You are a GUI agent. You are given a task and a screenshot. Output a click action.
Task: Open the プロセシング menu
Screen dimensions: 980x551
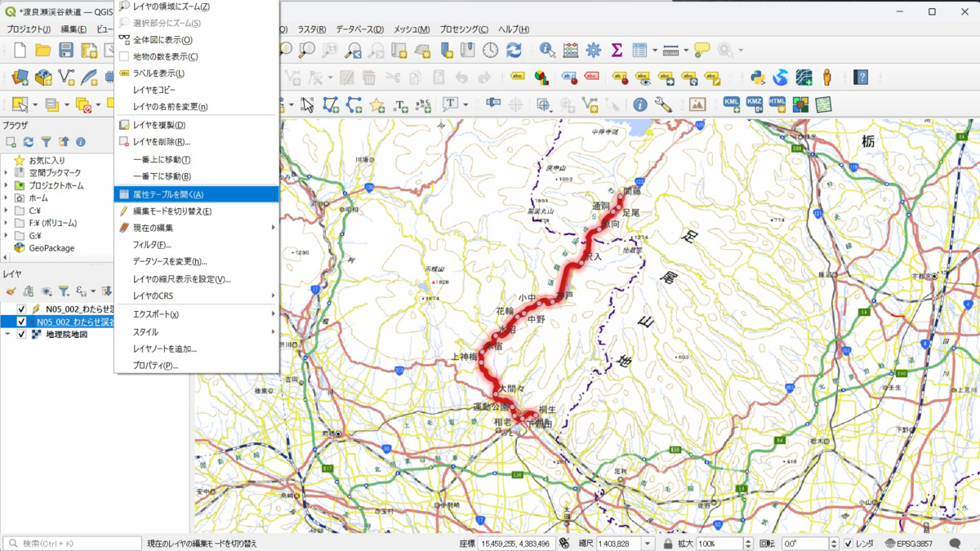pyautogui.click(x=464, y=29)
